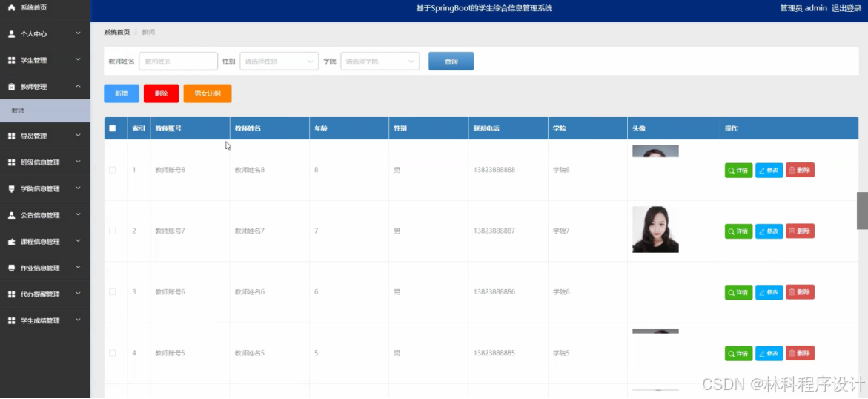The height and width of the screenshot is (399, 868).
Task: Click the orange 男女比例 button
Action: pyautogui.click(x=208, y=93)
